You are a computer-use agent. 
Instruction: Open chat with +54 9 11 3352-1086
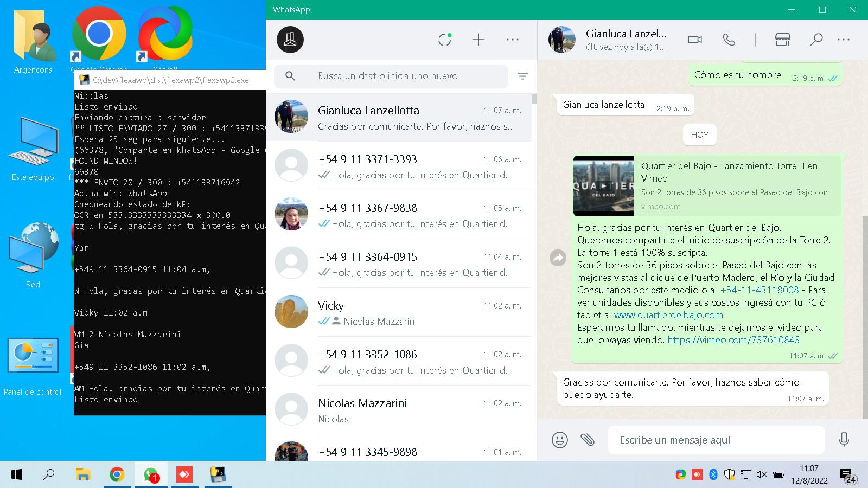click(x=399, y=361)
